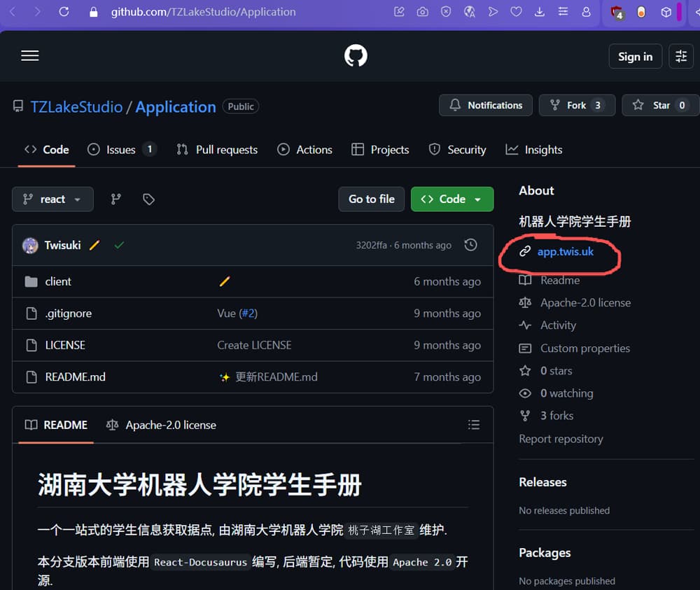Open the browser translate icon
Image resolution: width=700 pixels, height=590 pixels.
point(469,12)
